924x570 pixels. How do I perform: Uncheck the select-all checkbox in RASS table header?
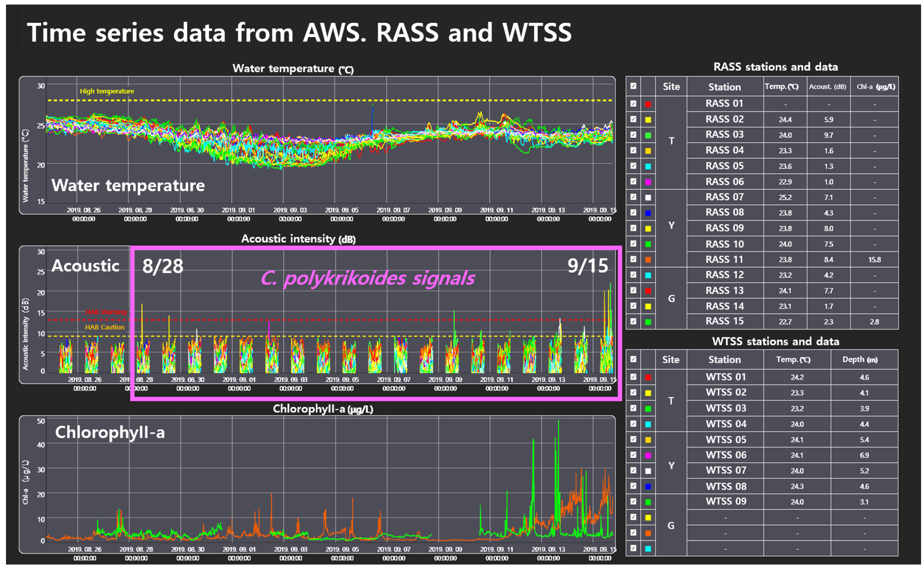(x=633, y=86)
